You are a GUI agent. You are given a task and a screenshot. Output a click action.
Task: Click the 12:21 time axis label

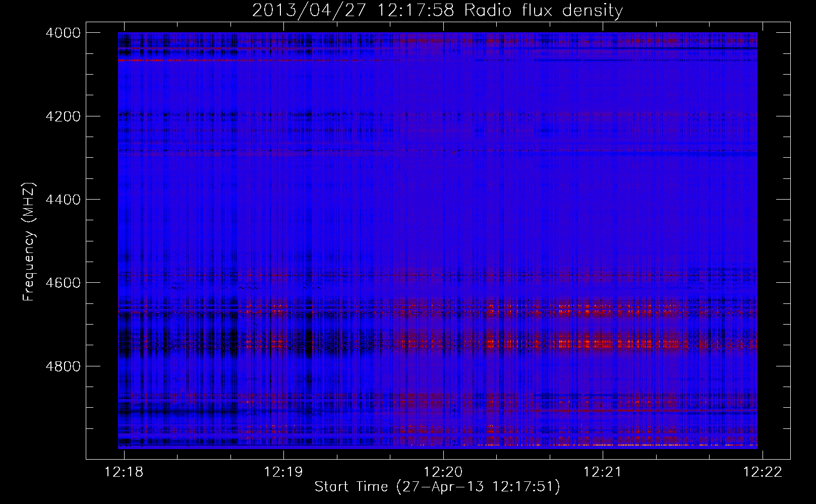pos(603,472)
